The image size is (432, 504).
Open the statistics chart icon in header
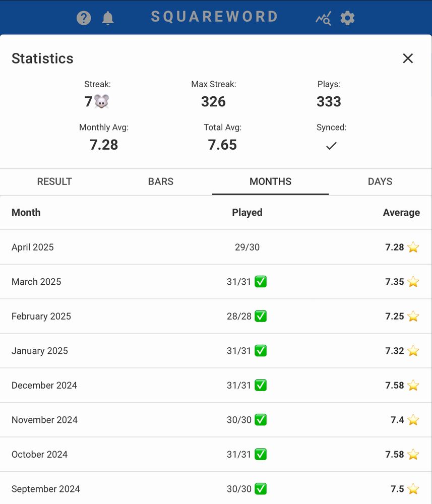323,18
